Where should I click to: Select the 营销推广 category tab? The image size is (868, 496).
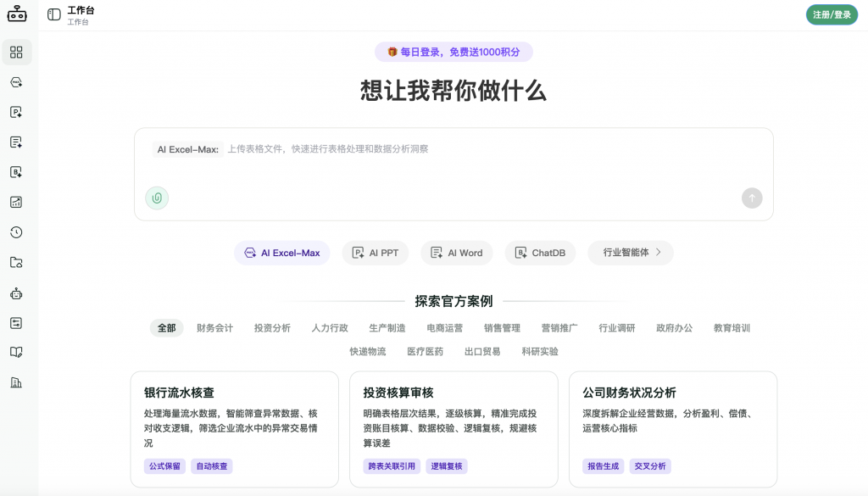559,328
